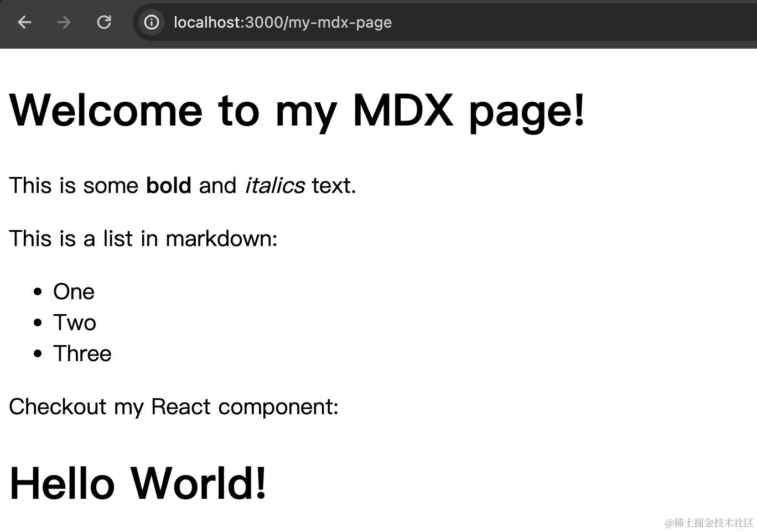Click the word "bold" in the paragraph
757x532 pixels.
[168, 186]
